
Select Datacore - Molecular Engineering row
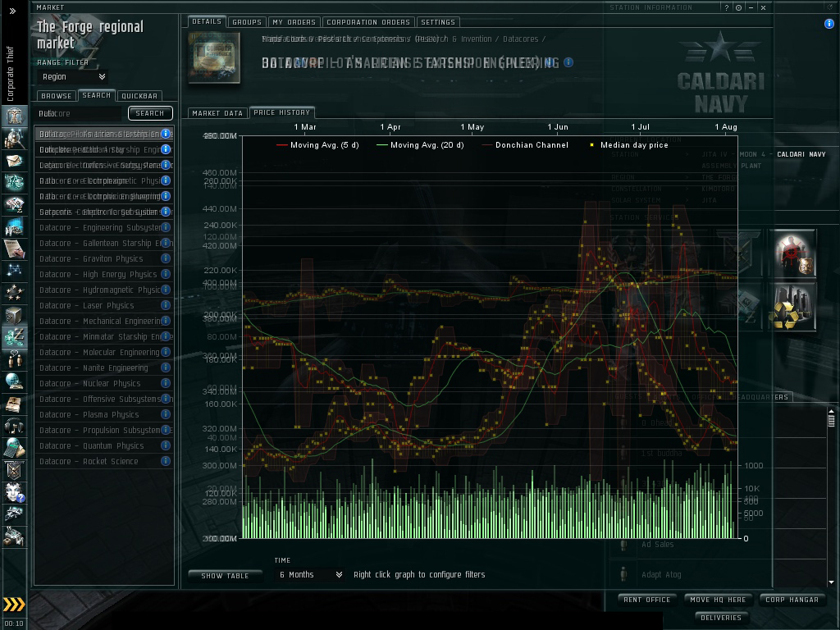click(104, 352)
